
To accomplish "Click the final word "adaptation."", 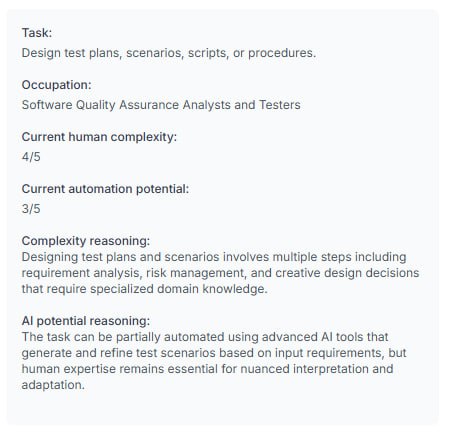I will pyautogui.click(x=53, y=385).
